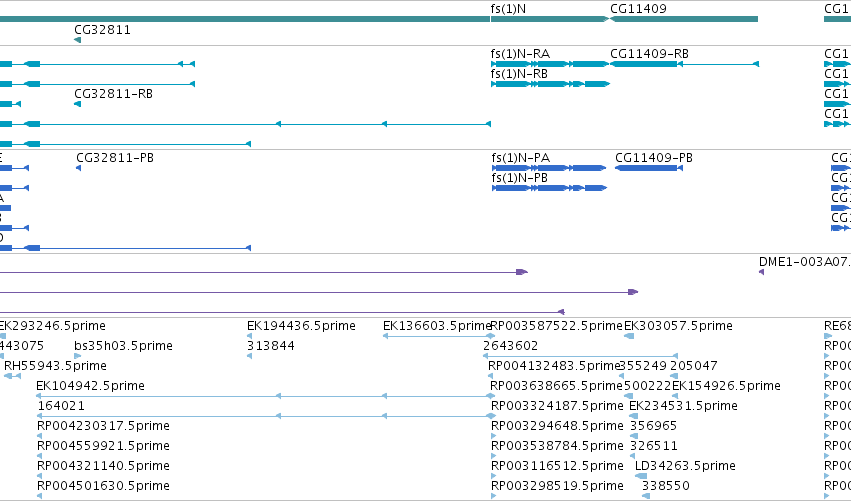Open EST EK154926.5prime label
This screenshot has width=851, height=501.
(726, 386)
